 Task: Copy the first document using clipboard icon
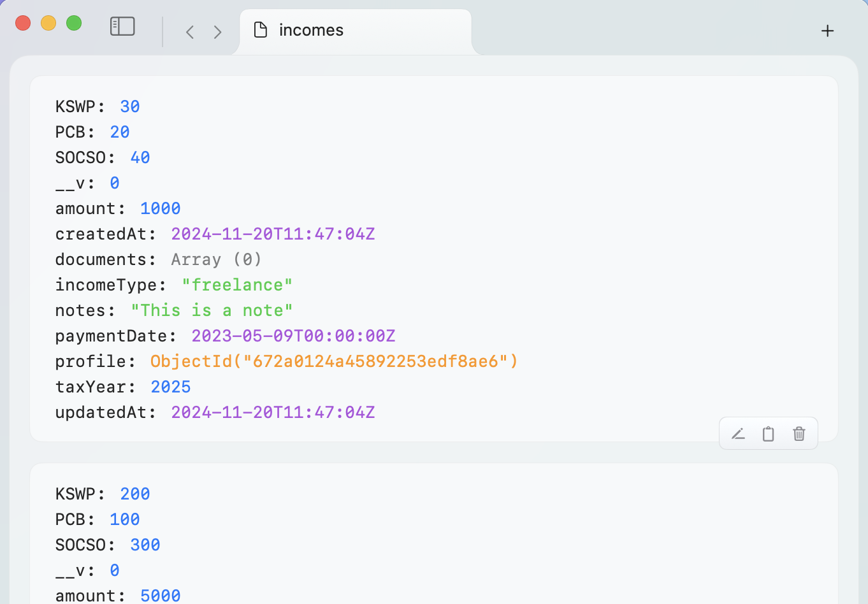(x=769, y=434)
